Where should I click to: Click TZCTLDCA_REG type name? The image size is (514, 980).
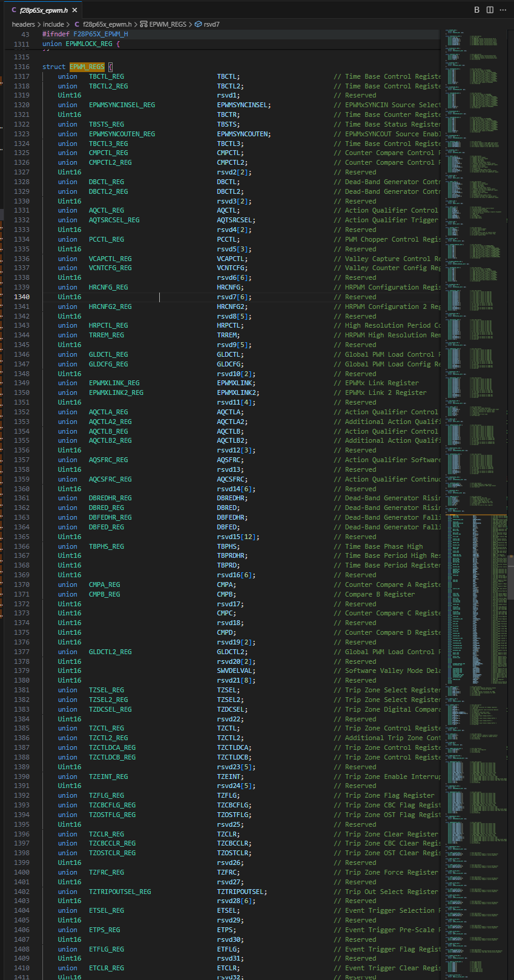pyautogui.click(x=113, y=747)
